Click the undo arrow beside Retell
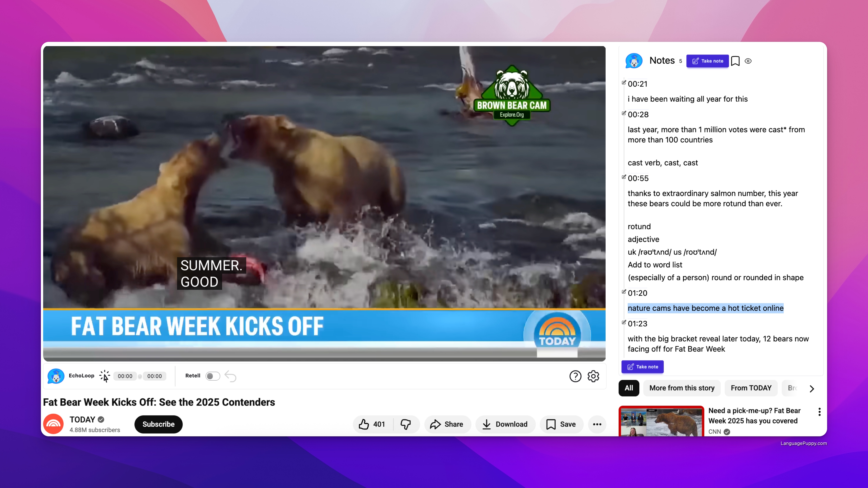Image resolution: width=868 pixels, height=488 pixels. point(231,376)
